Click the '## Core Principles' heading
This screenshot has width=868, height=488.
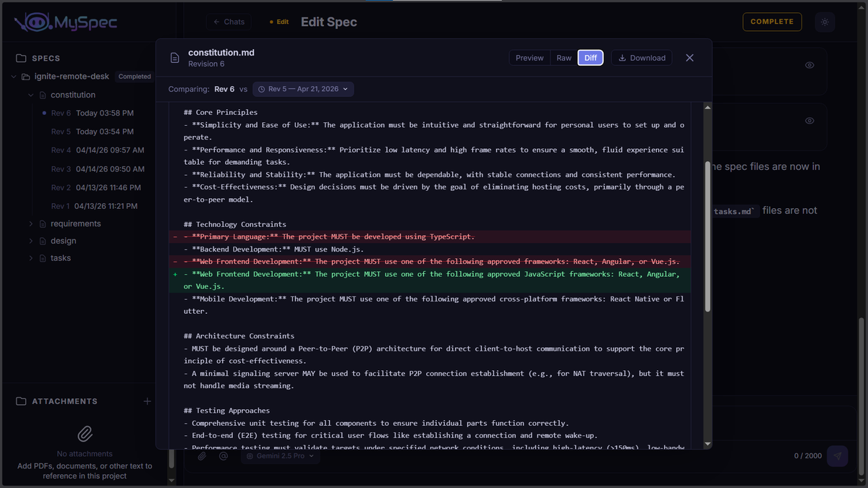click(221, 113)
